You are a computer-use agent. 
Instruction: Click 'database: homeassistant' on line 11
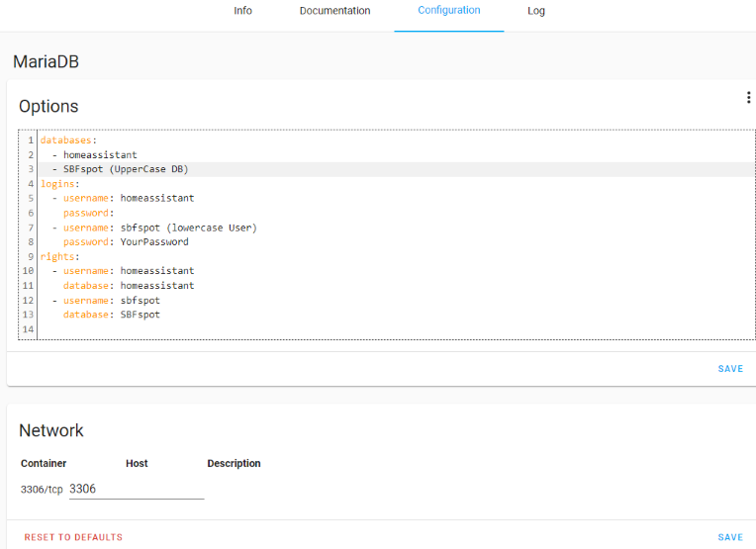(129, 286)
